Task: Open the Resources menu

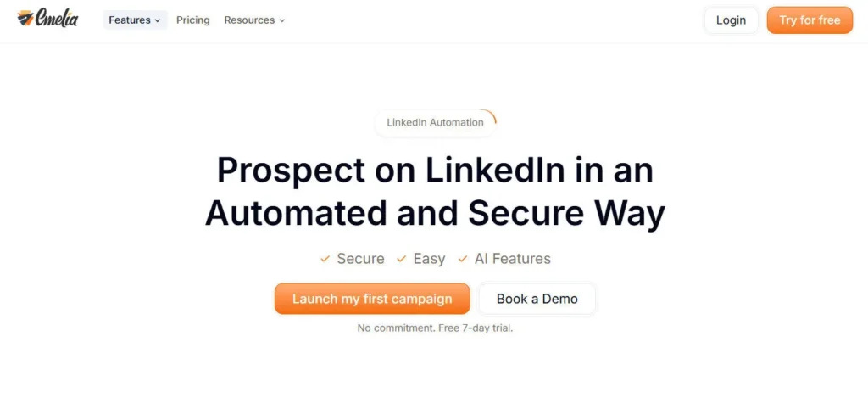Action: pos(249,20)
